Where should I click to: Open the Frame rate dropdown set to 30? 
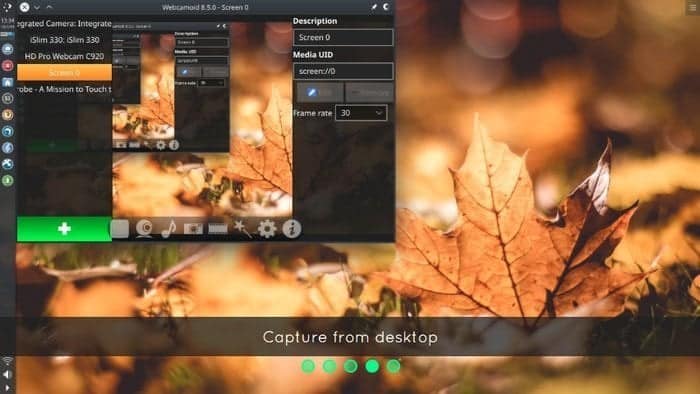[361, 113]
